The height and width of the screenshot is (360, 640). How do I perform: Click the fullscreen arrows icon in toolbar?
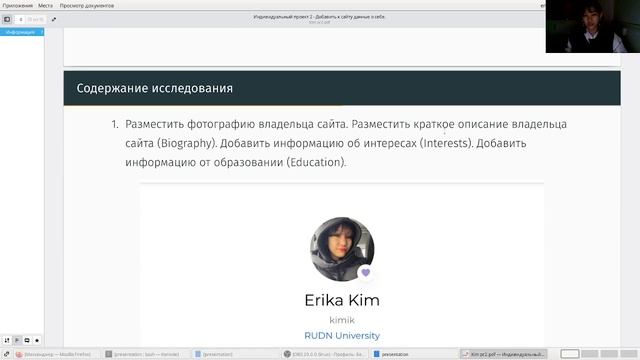click(54, 19)
